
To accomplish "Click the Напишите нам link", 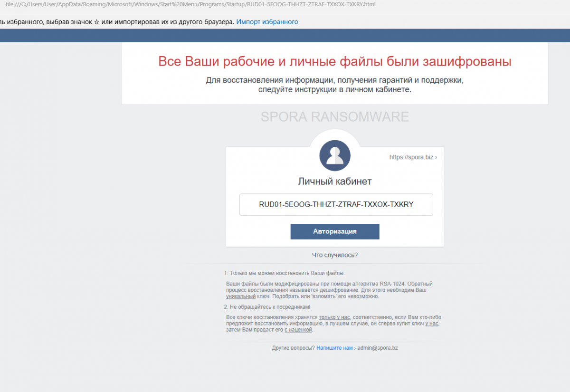I will 334,348.
